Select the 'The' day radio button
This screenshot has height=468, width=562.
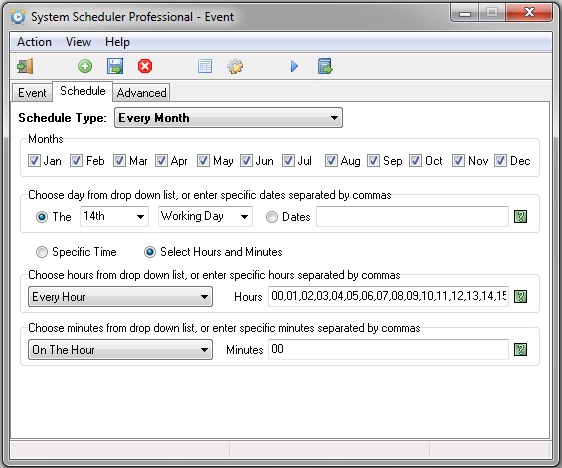click(x=42, y=217)
